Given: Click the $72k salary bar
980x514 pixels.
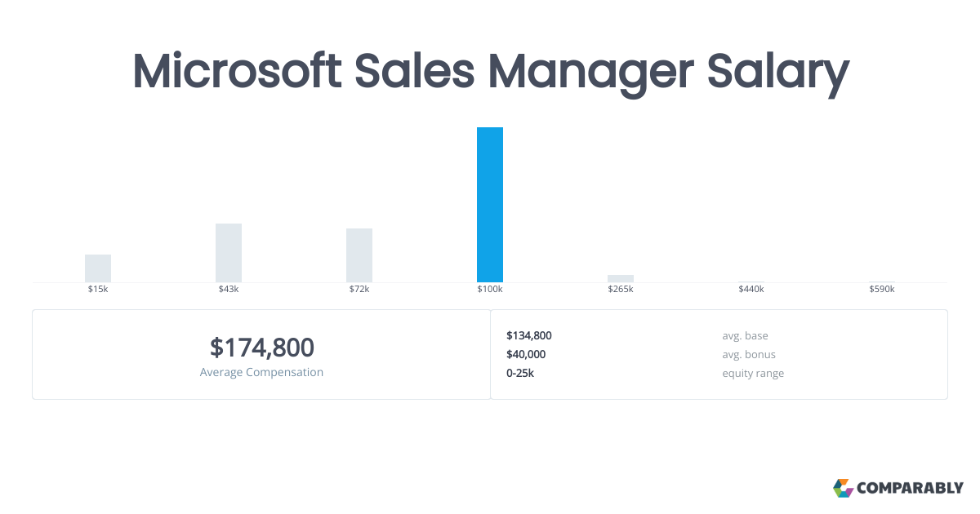Looking at the screenshot, I should coord(359,255).
